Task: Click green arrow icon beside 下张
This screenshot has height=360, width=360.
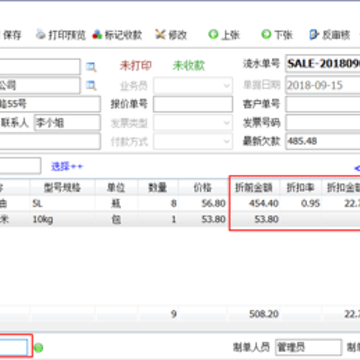Action: pyautogui.click(x=266, y=34)
